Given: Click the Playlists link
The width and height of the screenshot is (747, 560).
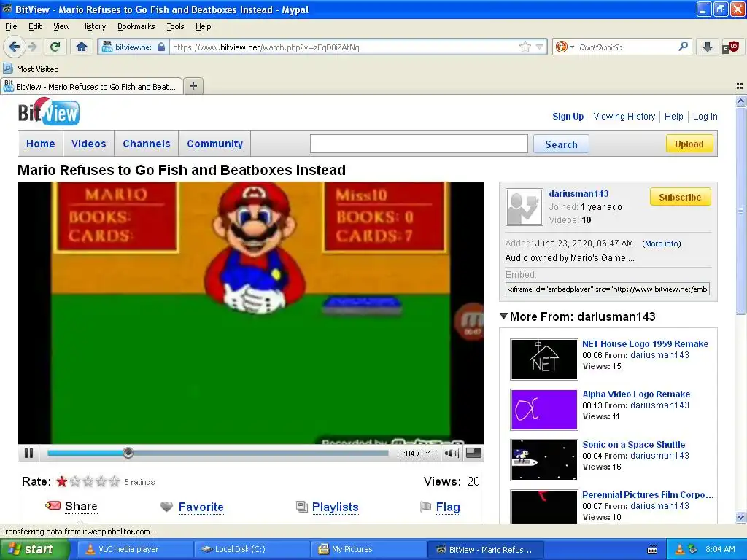Looking at the screenshot, I should [x=335, y=507].
